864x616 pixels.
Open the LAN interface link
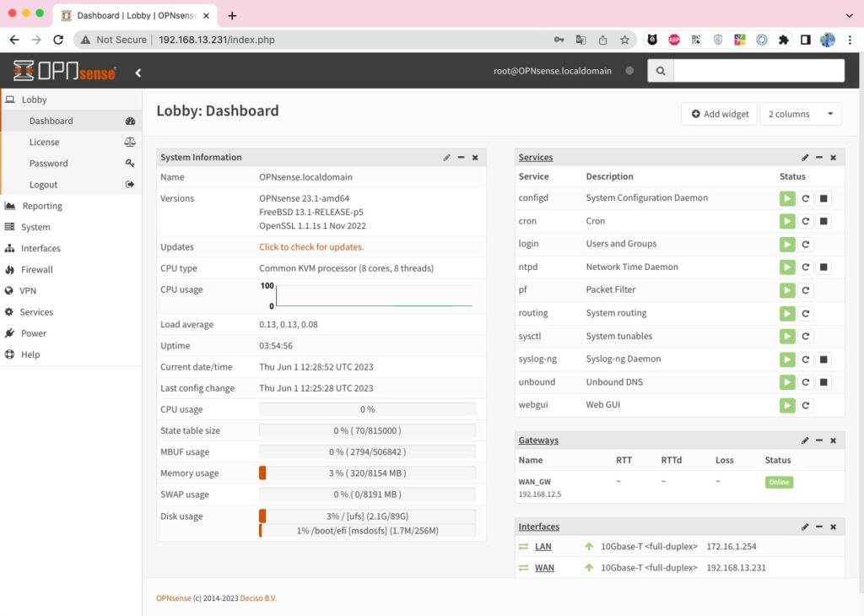(x=543, y=547)
